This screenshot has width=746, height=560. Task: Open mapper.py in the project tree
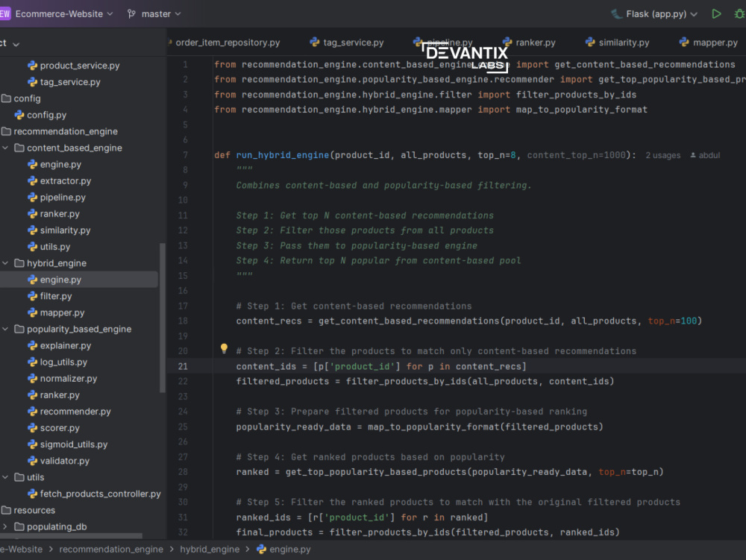tap(62, 312)
